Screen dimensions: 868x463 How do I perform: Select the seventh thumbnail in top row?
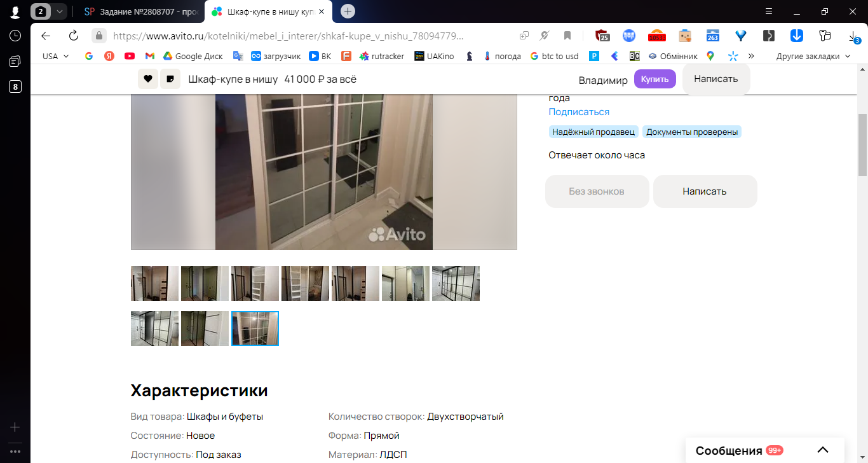pos(456,283)
